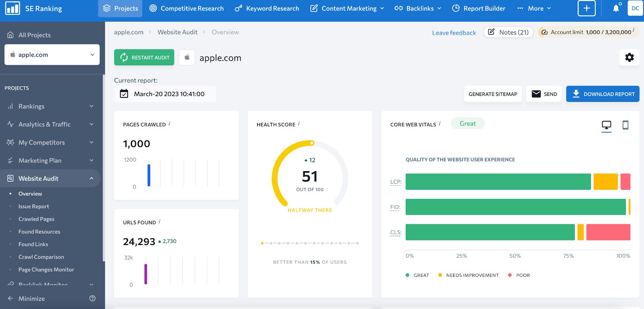This screenshot has height=309, width=644.
Task: Click the Send button
Action: point(544,94)
